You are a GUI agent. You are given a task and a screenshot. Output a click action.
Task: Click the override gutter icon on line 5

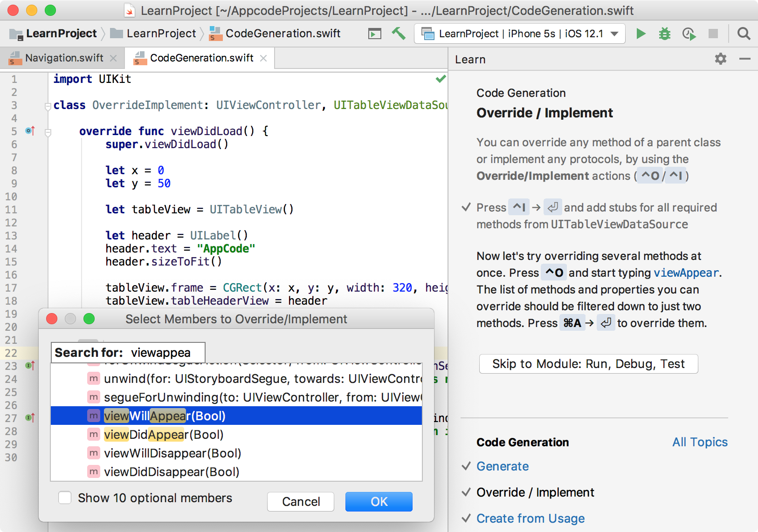(30, 131)
